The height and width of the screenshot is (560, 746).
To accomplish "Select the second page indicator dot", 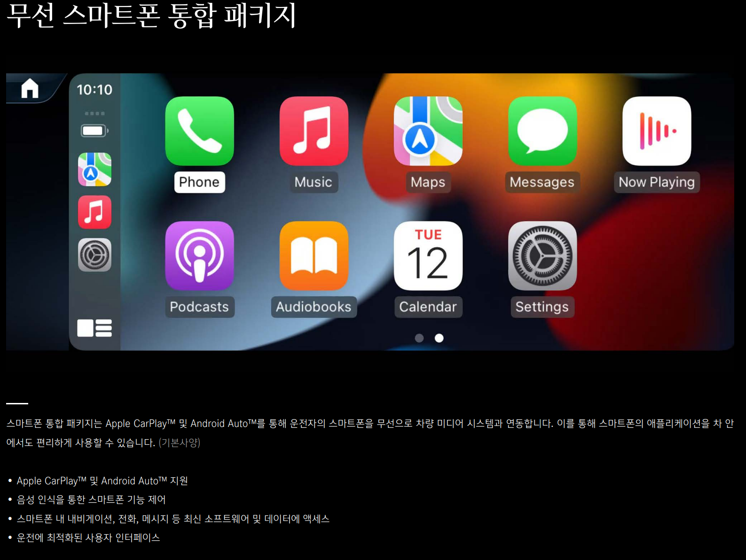I will tap(439, 338).
